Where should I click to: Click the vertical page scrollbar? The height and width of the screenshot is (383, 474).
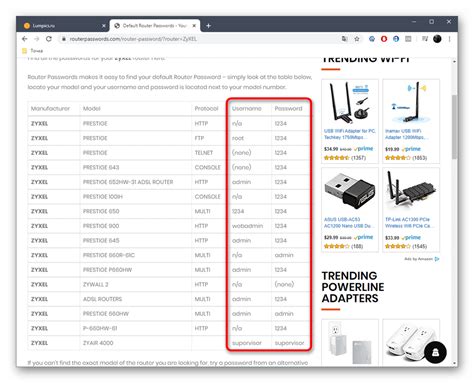[454, 212]
